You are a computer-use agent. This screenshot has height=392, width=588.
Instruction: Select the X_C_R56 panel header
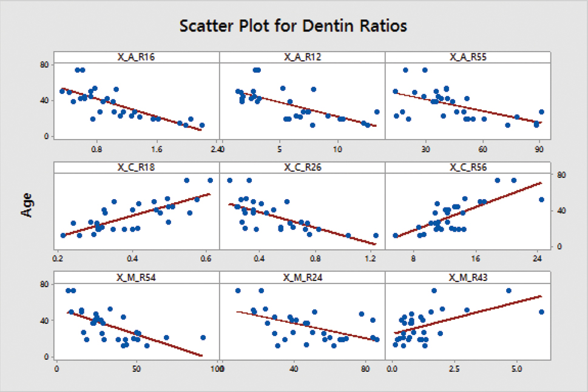pos(468,167)
